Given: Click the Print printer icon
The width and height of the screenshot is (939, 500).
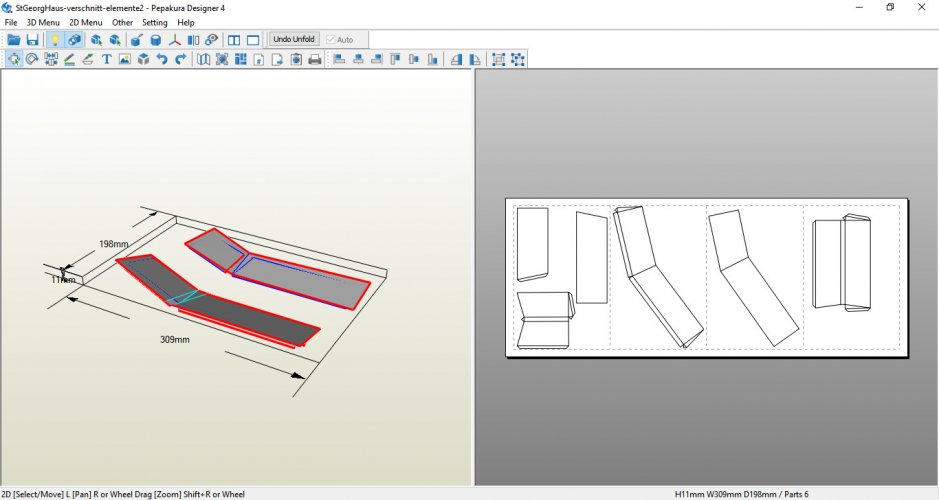Looking at the screenshot, I should click(x=314, y=59).
